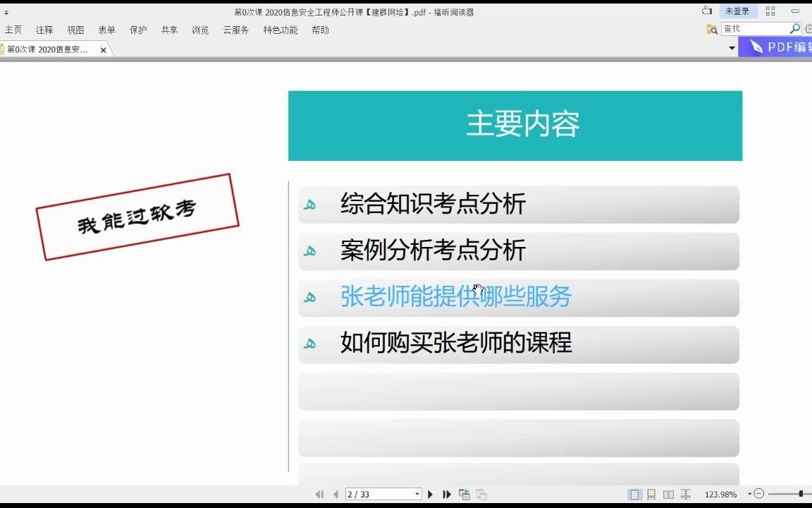
Task: Go to next page with arrow icon
Action: coord(430,495)
